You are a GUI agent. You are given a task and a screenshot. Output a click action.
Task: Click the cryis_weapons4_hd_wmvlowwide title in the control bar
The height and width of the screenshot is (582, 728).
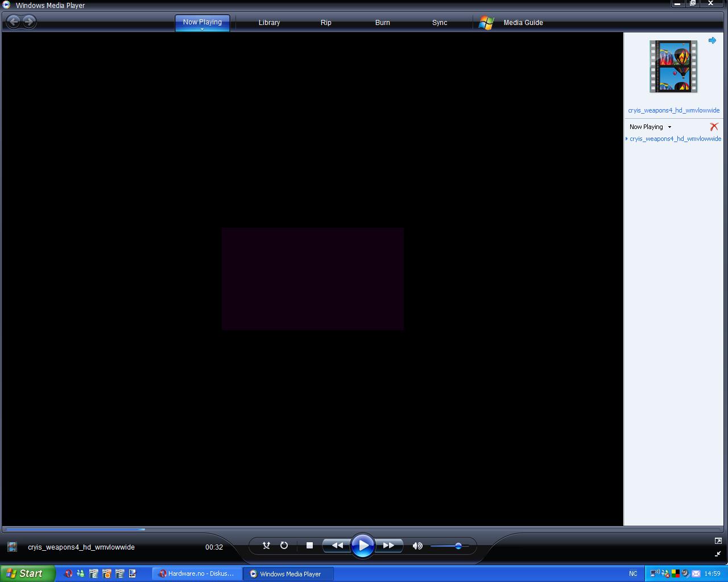[81, 547]
